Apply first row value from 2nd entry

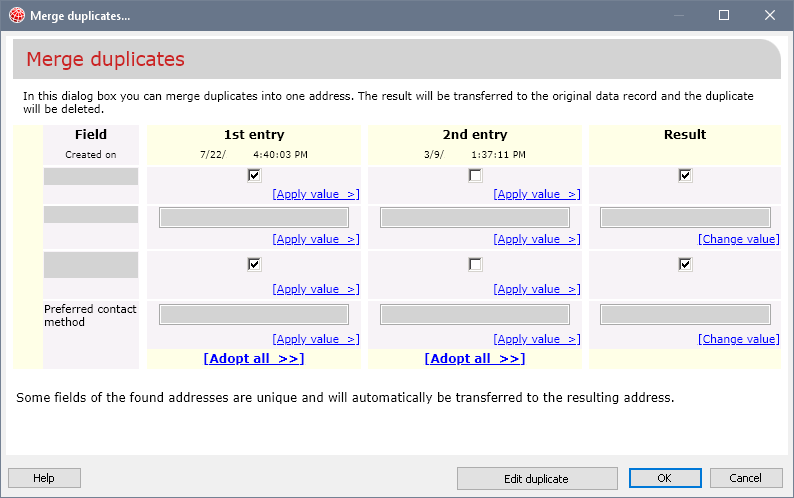tap(536, 195)
